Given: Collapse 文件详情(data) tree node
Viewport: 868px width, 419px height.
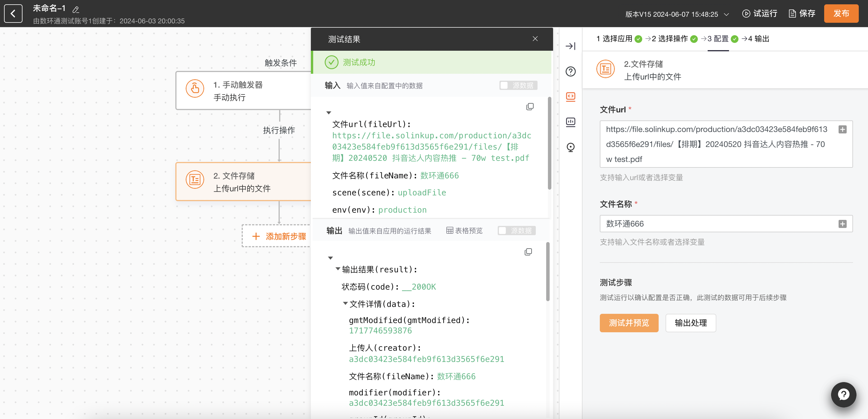Looking at the screenshot, I should pos(345,303).
